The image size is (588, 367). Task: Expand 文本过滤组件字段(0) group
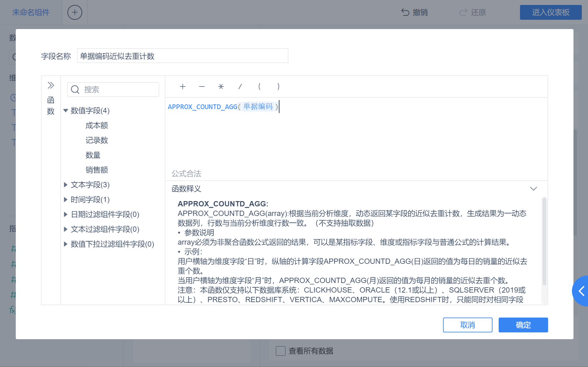[x=66, y=229]
